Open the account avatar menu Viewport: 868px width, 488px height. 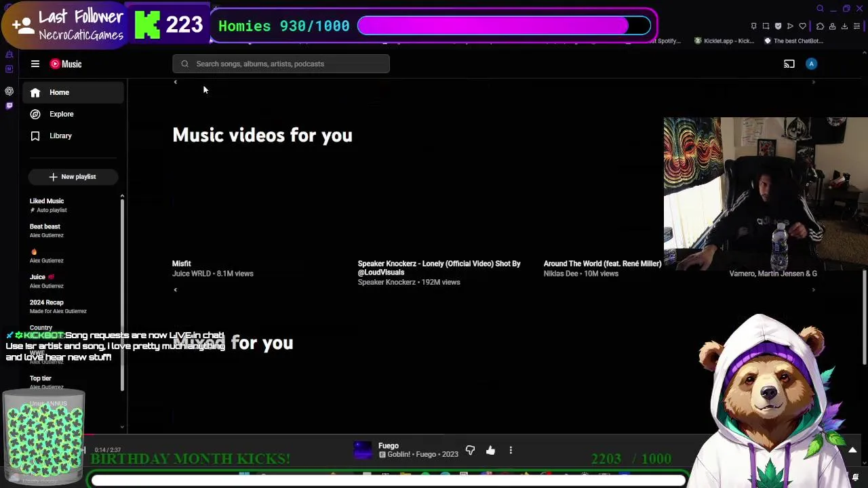click(812, 64)
